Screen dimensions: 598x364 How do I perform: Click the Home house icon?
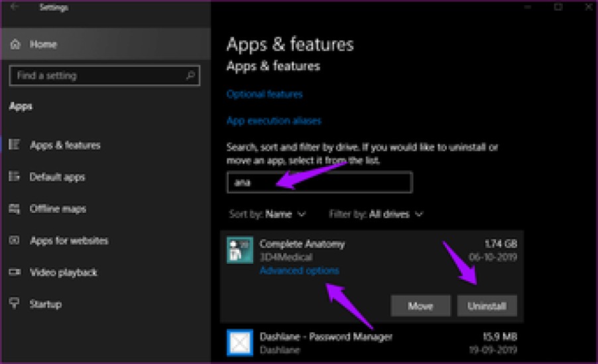coord(15,44)
